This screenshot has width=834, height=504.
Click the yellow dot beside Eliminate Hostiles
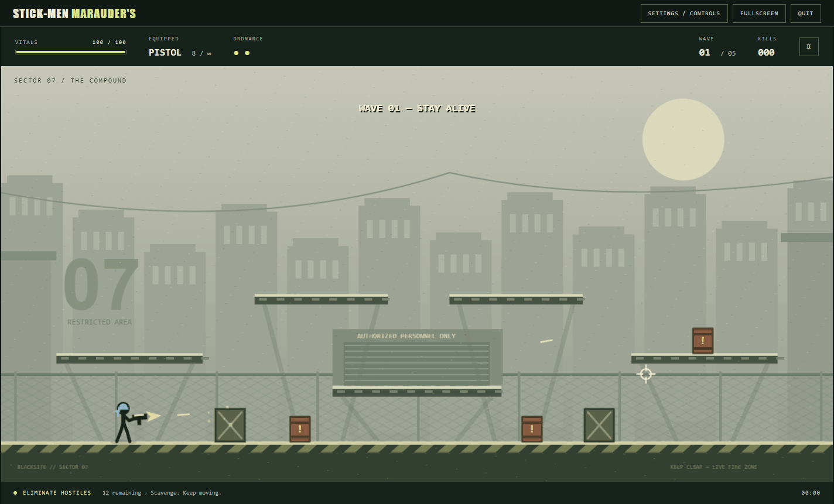click(x=15, y=493)
